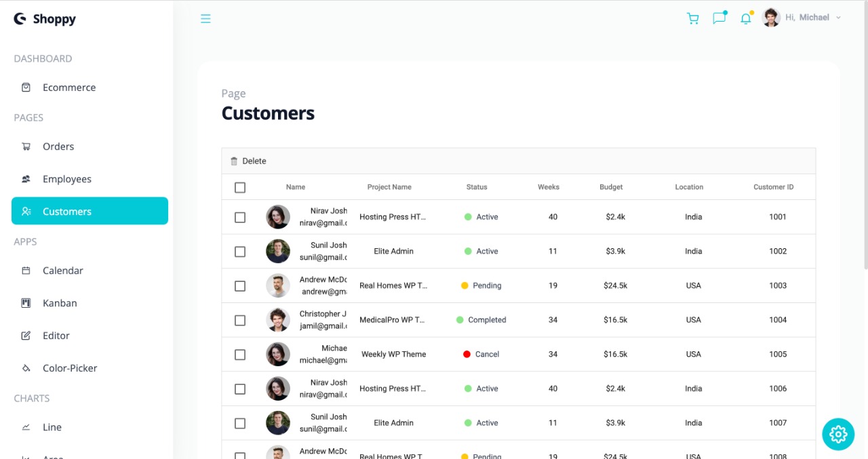Screen dimensions: 868x459
Task: Sort by Name column header
Action: (x=296, y=187)
